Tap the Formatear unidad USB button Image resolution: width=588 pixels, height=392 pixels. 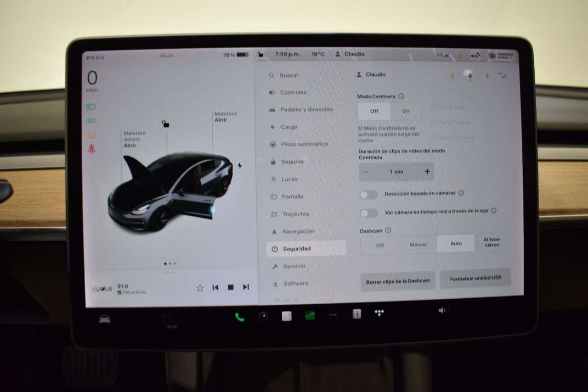pos(475,278)
